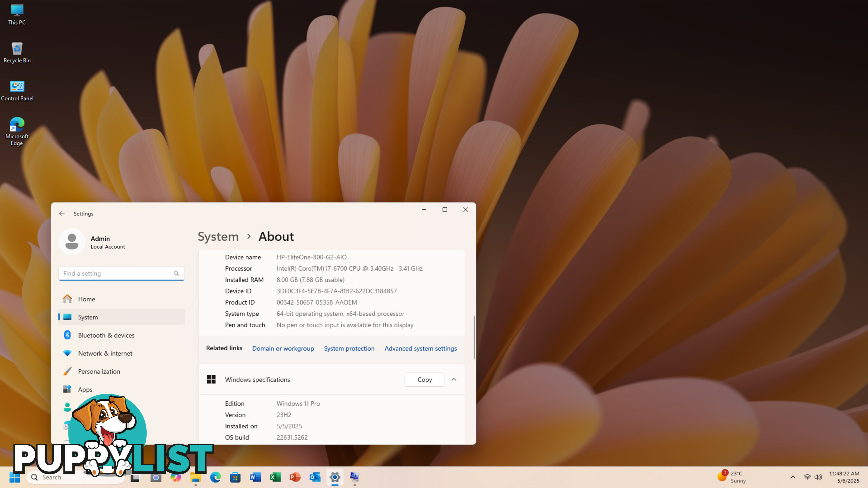The image size is (868, 488).
Task: Show hidden system tray icons
Action: (793, 477)
